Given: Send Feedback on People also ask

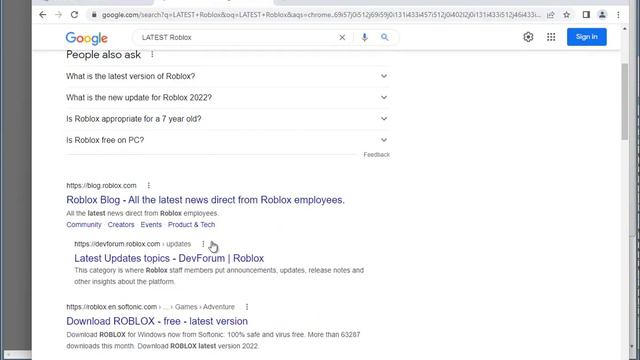Looking at the screenshot, I should (376, 154).
